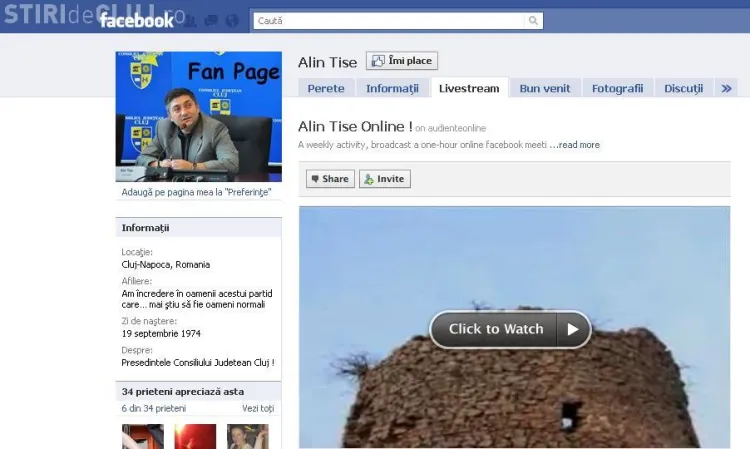Go to the Fotografii tab
750x449 pixels.
pos(617,88)
